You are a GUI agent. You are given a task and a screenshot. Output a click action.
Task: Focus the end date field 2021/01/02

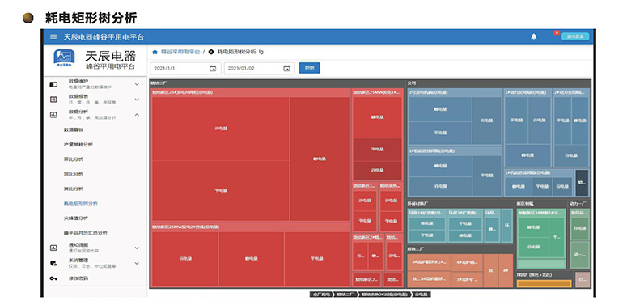pos(259,68)
